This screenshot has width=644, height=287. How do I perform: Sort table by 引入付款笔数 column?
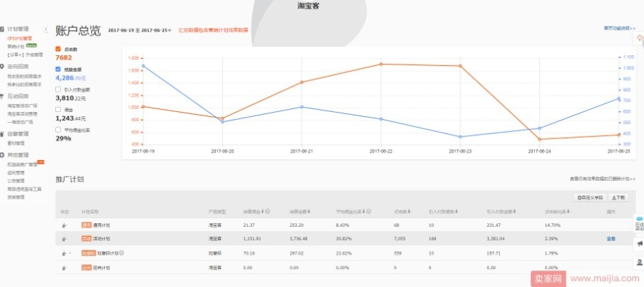(x=442, y=212)
